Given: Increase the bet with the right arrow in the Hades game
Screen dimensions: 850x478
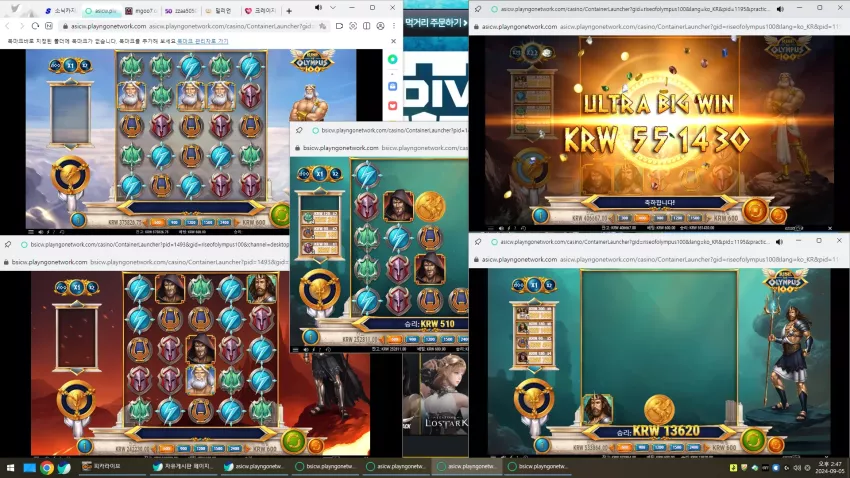Looking at the screenshot, I should (249, 449).
